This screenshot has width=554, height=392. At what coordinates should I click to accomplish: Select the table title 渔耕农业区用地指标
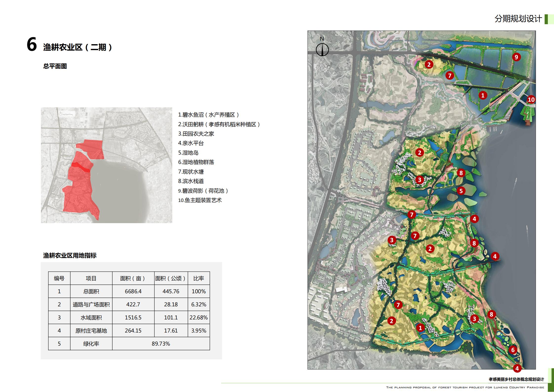tap(70, 255)
